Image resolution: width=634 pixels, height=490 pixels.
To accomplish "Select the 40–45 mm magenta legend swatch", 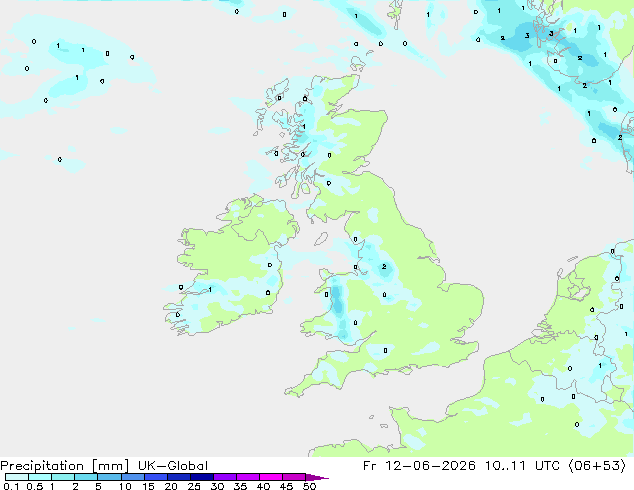I will tap(271, 477).
